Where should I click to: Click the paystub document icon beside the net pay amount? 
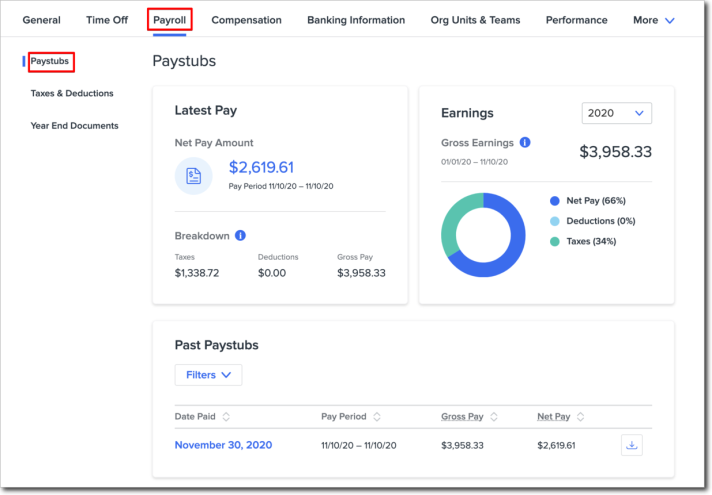tap(193, 176)
